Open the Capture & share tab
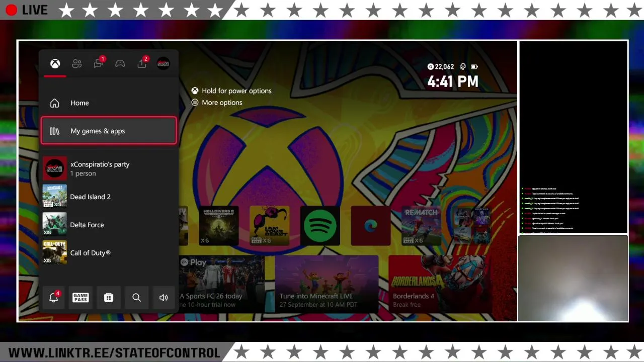This screenshot has width=644, height=362. click(x=142, y=63)
